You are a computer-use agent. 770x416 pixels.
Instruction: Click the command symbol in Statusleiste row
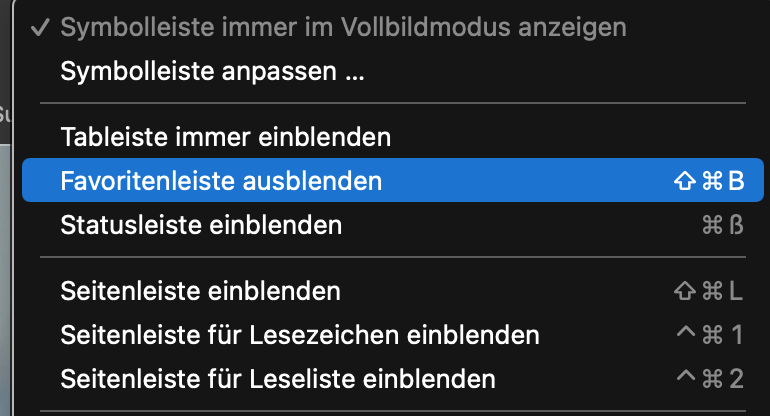tap(712, 225)
